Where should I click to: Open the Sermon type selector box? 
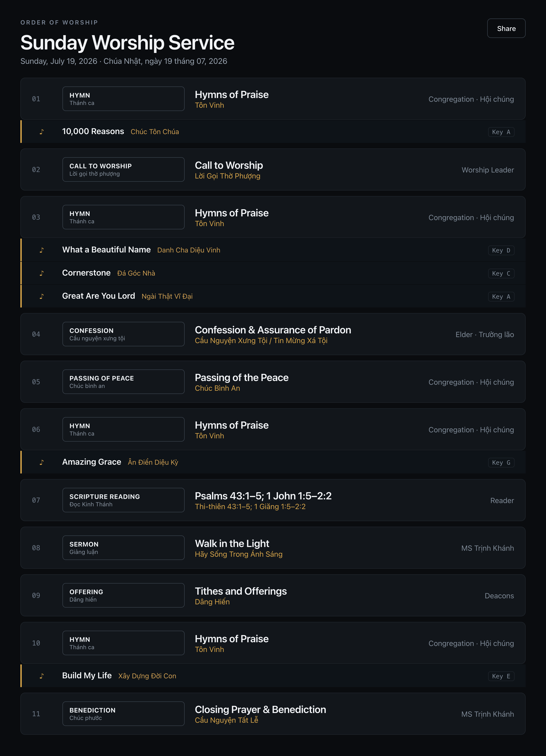(x=123, y=548)
